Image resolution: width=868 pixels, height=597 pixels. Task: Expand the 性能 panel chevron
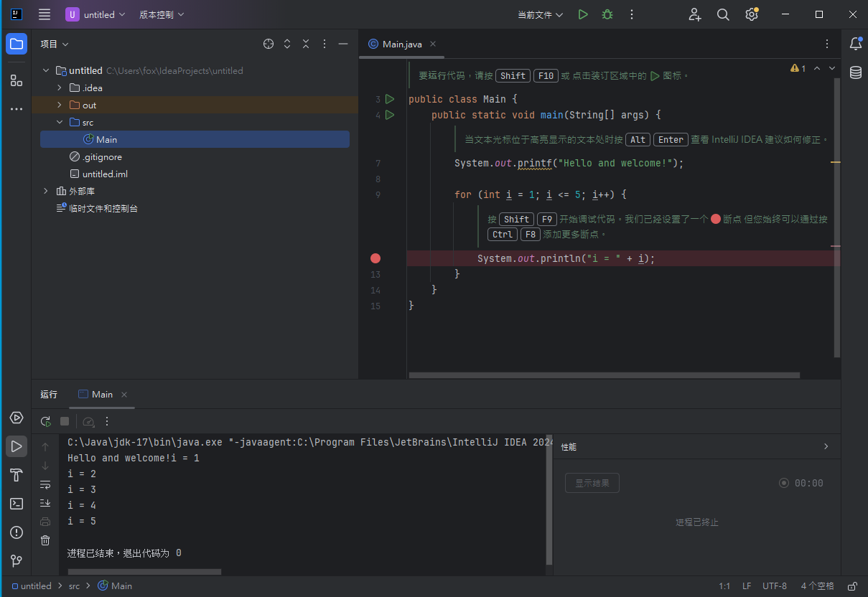click(826, 446)
